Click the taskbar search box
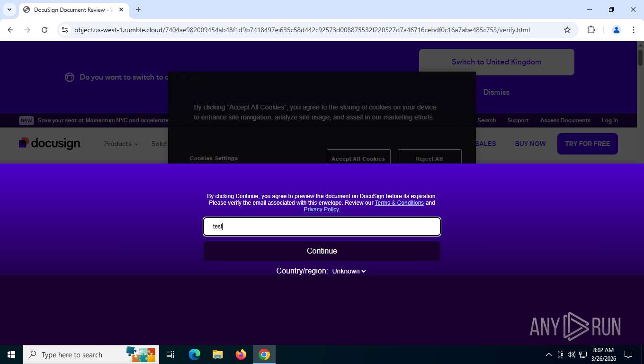644x364 pixels. pos(91,355)
